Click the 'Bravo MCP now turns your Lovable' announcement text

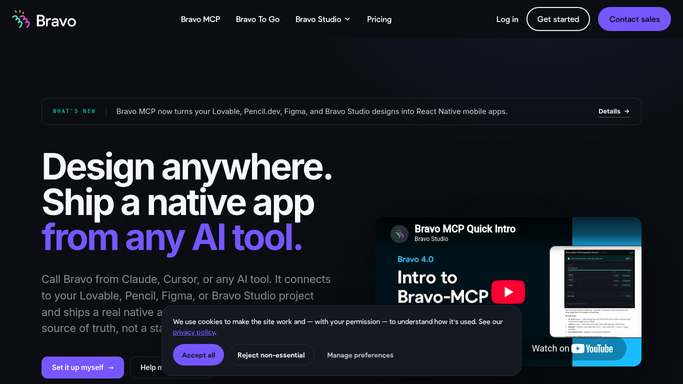coord(312,111)
